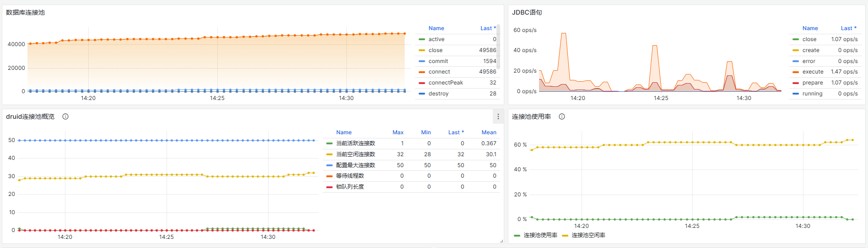Toggle the connect series in legend
The width and height of the screenshot is (868, 248).
(439, 72)
